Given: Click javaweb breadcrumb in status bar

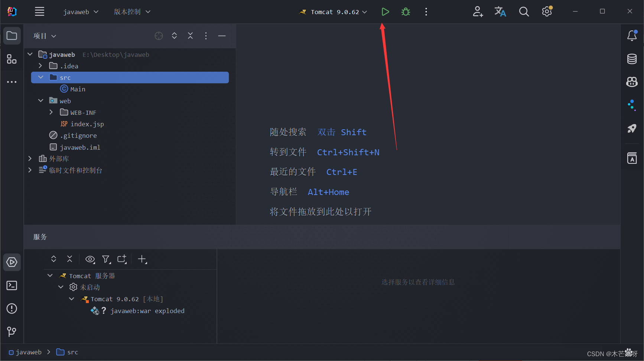Looking at the screenshot, I should coord(25,352).
